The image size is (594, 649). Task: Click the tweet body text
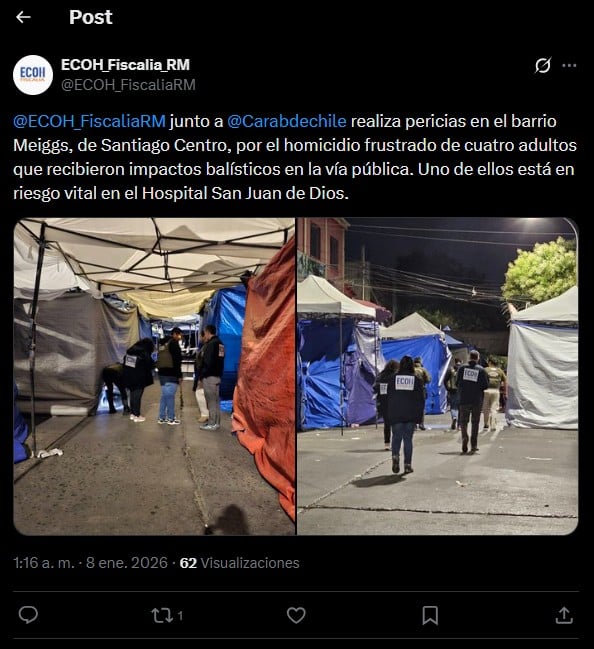click(x=295, y=157)
